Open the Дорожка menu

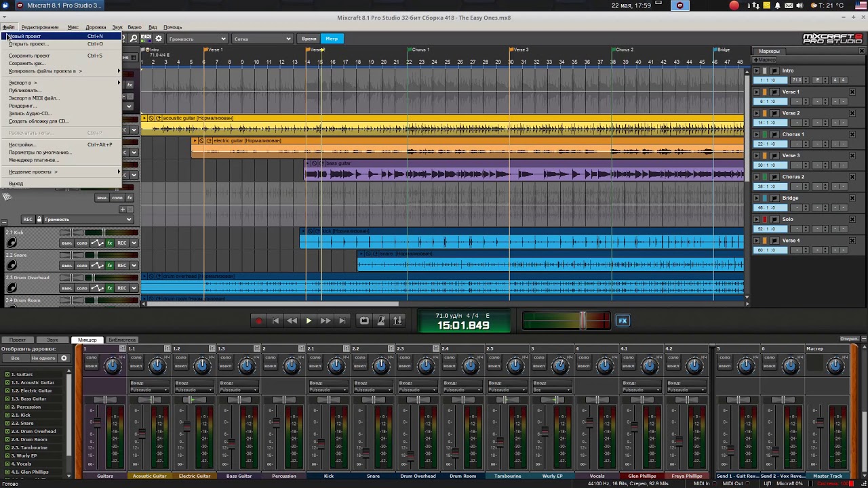click(96, 27)
